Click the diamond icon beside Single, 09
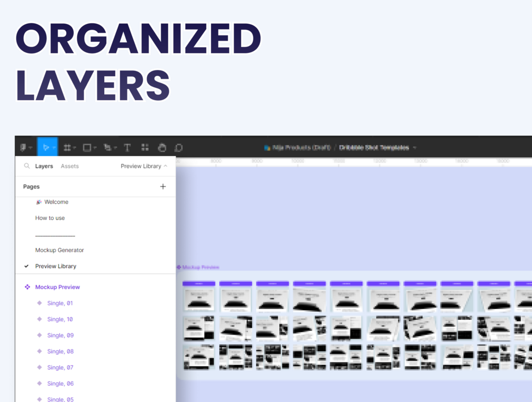Image resolution: width=532 pixels, height=402 pixels. (39, 335)
